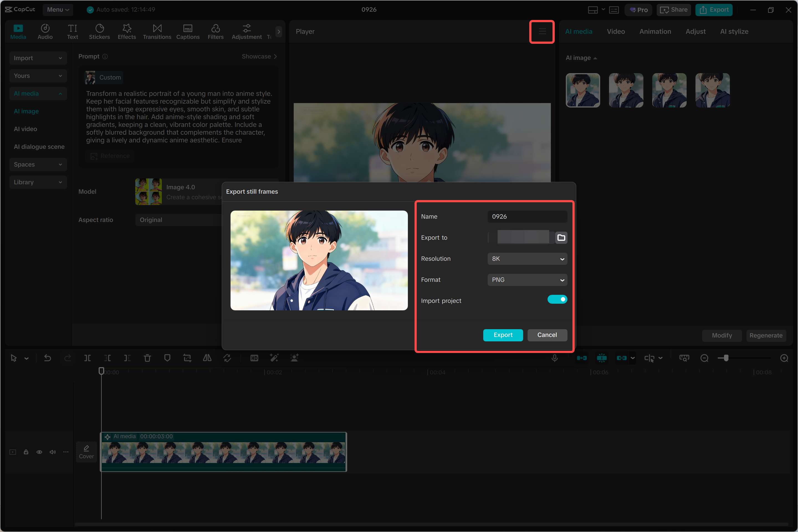Click Cancel in export dialog
Viewport: 798px width, 532px height.
[547, 335]
